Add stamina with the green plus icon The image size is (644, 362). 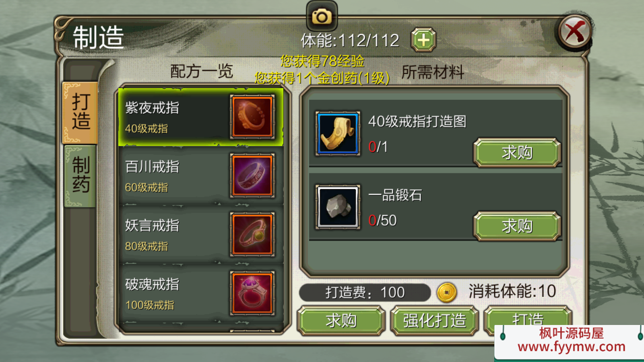(x=423, y=40)
